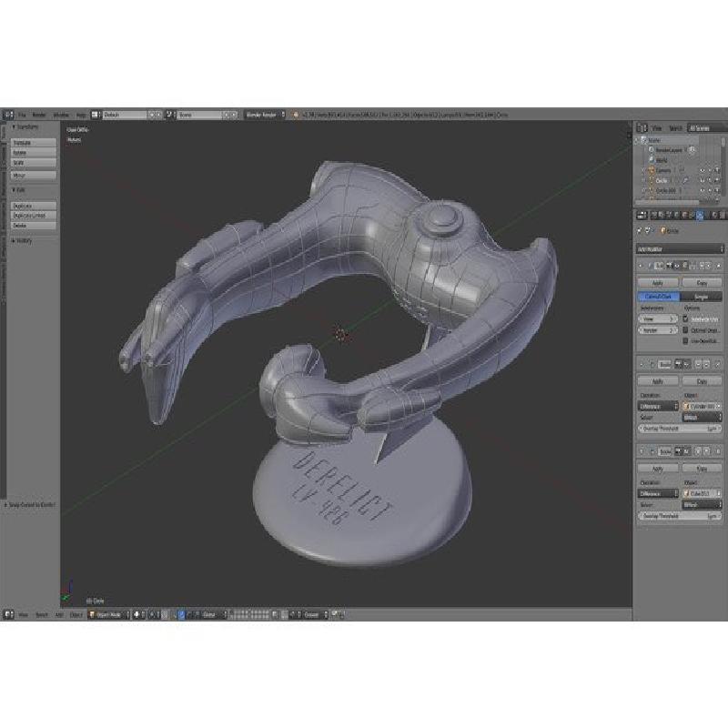Viewport: 728px width, 728px height.
Task: Open the Blender Render engine dropdown
Action: click(265, 116)
